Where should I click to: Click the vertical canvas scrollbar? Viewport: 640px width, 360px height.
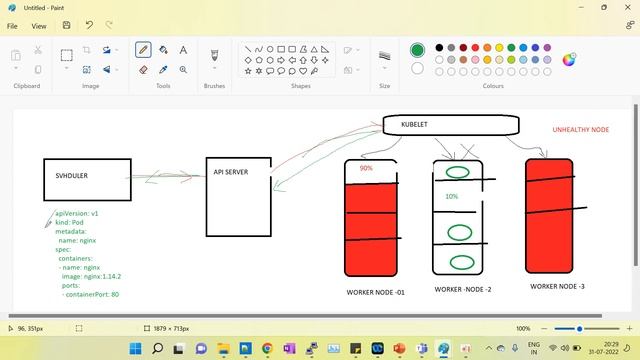pyautogui.click(x=636, y=185)
